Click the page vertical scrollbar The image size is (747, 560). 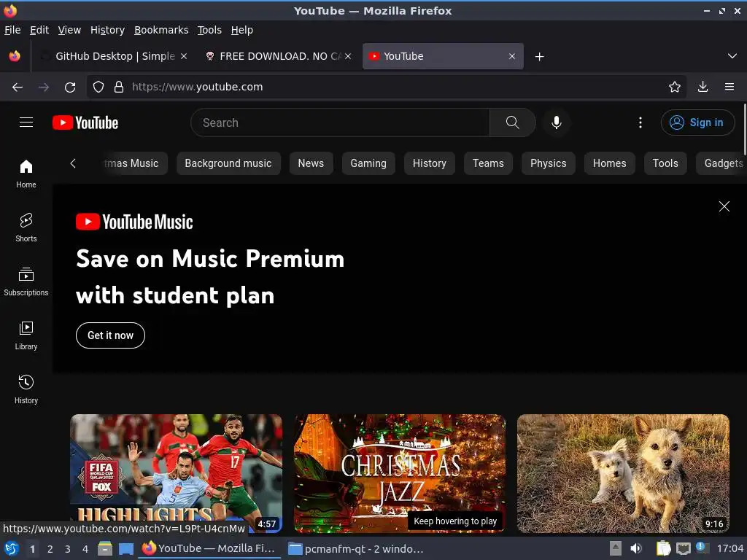click(744, 128)
